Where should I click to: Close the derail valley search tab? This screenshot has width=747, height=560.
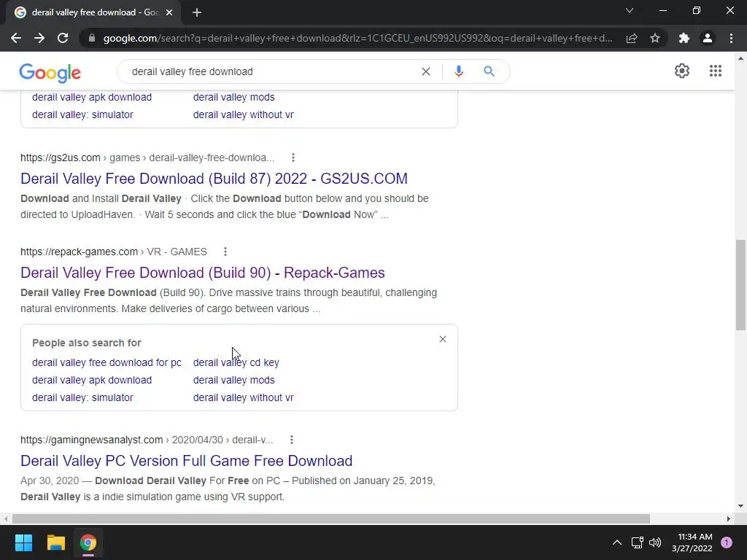pos(169,12)
